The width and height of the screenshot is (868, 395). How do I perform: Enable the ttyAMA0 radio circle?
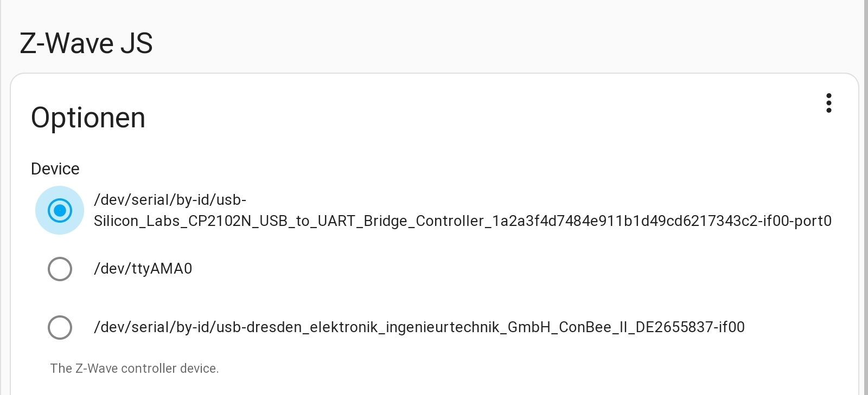60,269
